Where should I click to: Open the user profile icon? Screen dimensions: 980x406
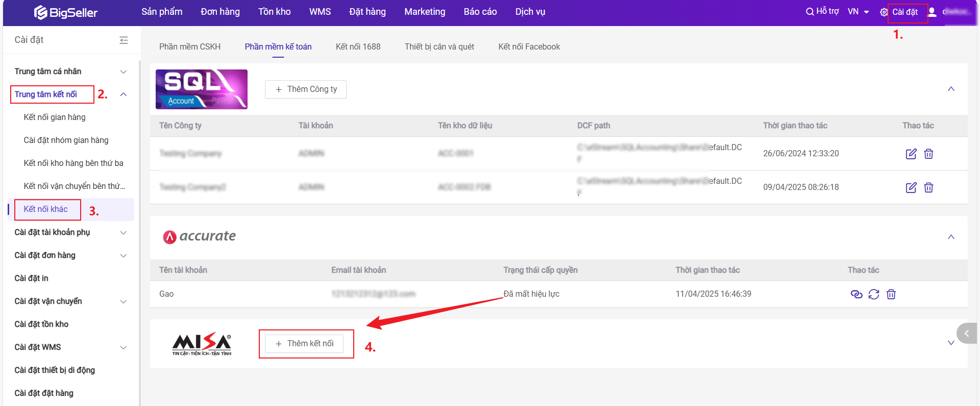coord(932,12)
